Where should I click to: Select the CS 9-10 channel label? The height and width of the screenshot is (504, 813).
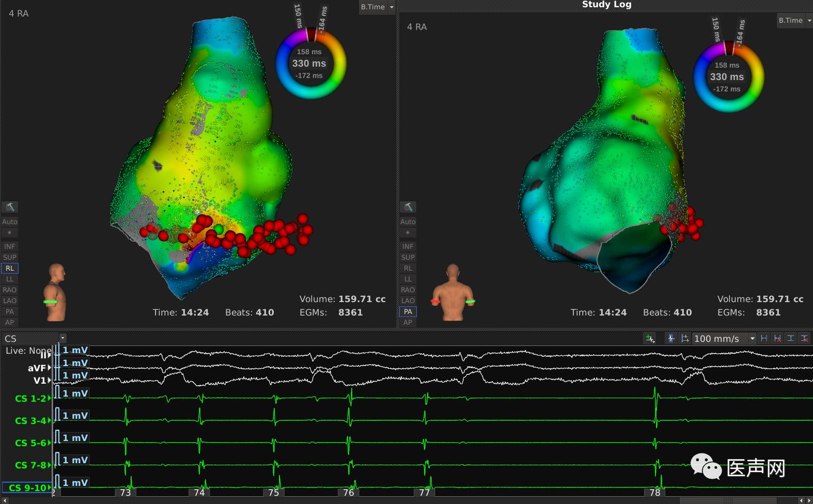pyautogui.click(x=27, y=487)
